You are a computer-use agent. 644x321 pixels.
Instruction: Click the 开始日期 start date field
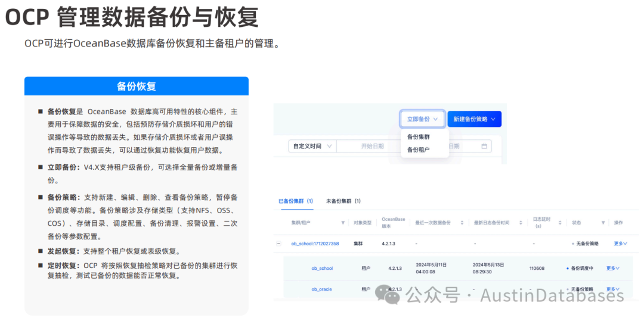372,146
